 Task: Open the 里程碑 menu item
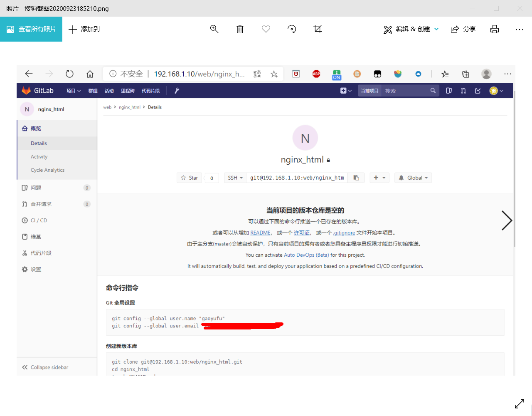[x=128, y=91]
